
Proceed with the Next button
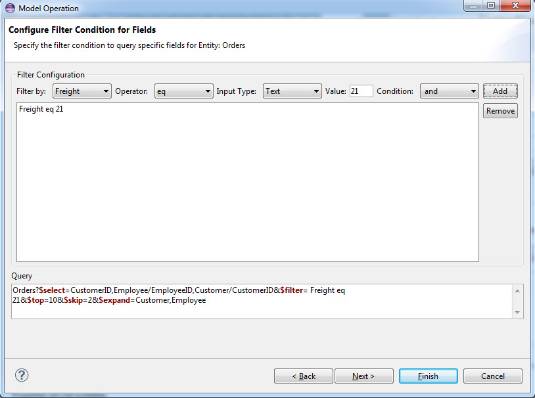[364, 376]
